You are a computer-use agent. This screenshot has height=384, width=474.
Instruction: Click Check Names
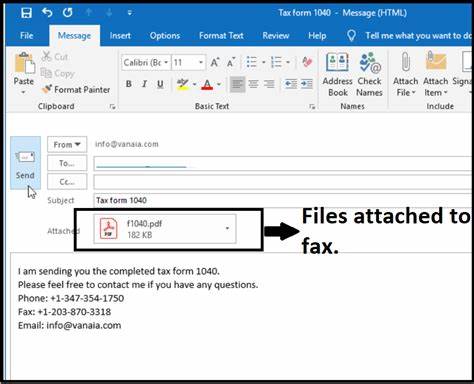coord(369,75)
